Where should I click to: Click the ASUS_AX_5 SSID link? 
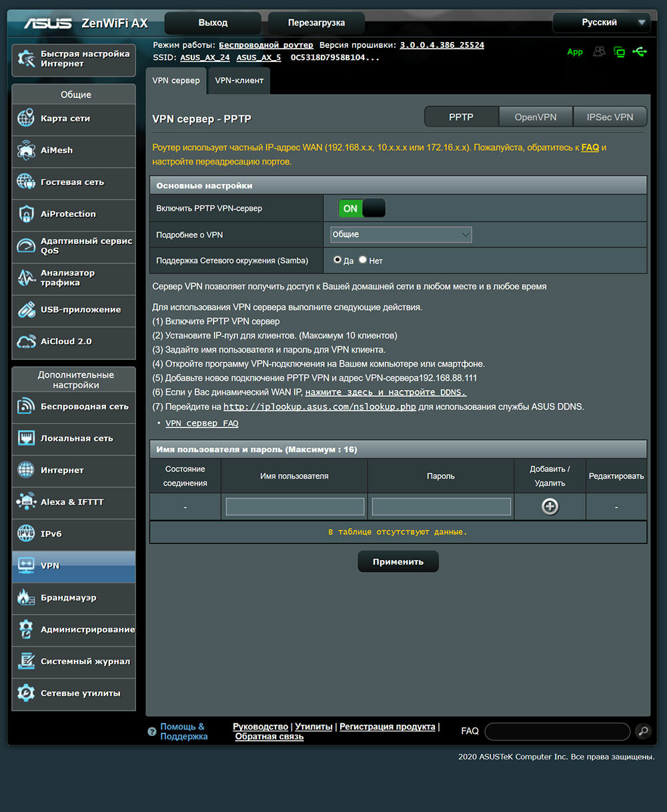(x=259, y=57)
